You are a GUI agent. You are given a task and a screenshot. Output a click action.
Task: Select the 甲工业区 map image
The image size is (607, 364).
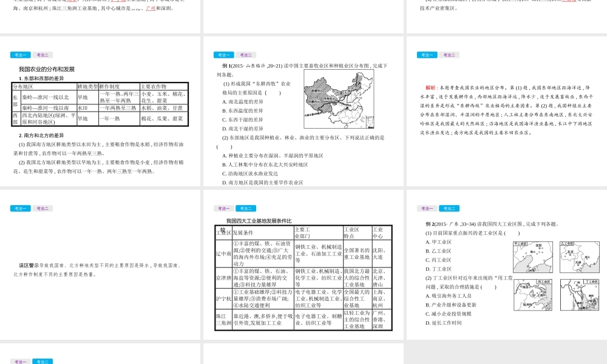point(533,257)
